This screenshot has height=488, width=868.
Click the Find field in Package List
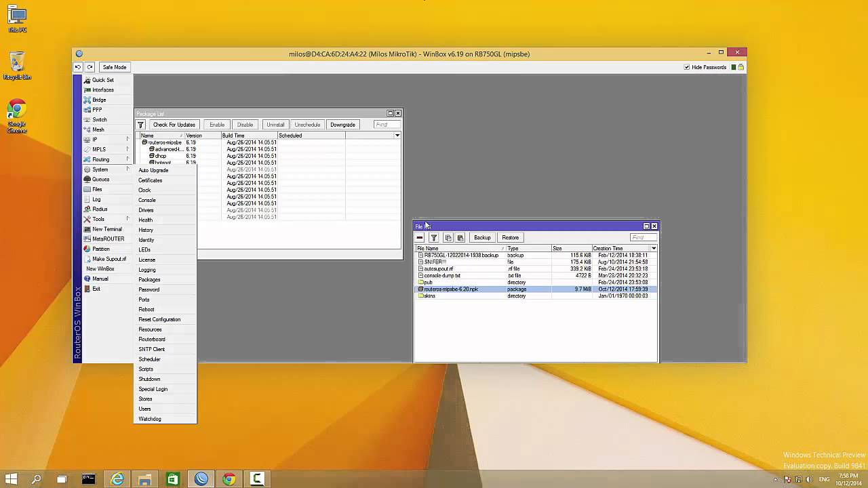(x=387, y=125)
